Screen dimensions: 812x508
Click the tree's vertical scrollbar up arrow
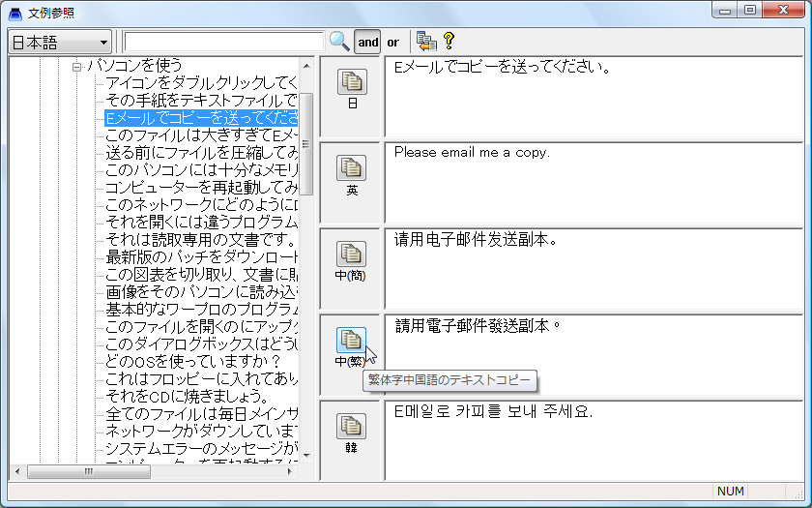click(x=306, y=66)
